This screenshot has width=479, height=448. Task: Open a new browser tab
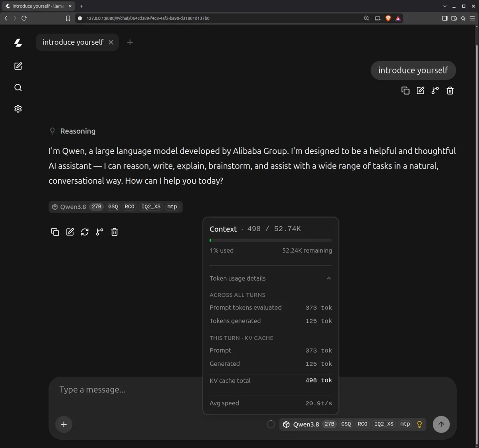click(x=81, y=6)
